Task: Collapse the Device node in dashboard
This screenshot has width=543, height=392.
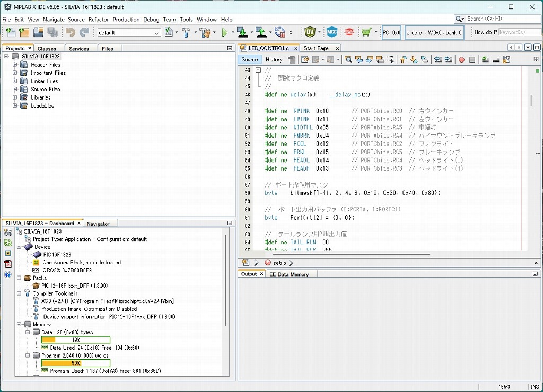Action: (20, 247)
